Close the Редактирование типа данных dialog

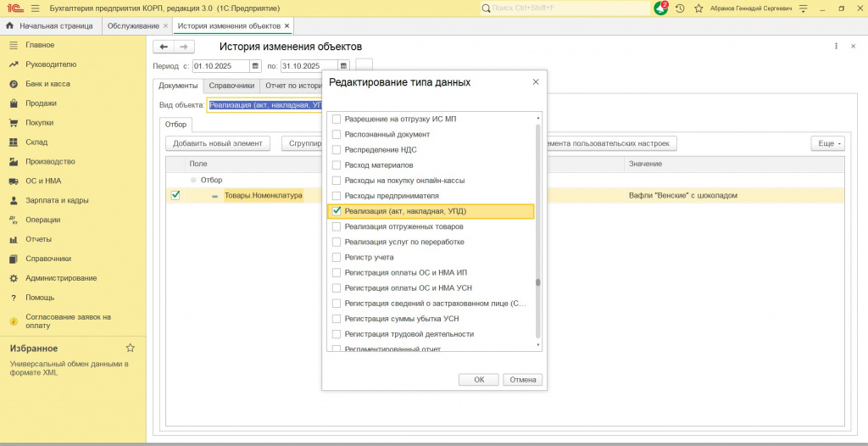(536, 82)
